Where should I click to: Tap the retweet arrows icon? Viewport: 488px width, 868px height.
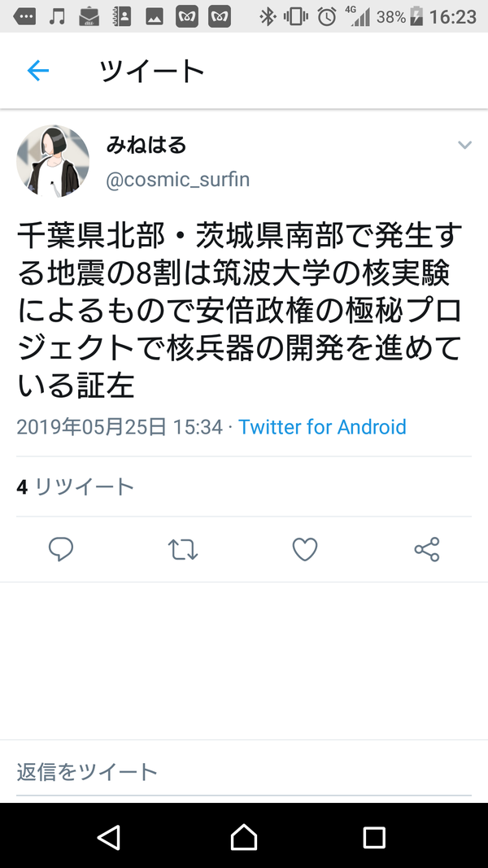point(182,550)
